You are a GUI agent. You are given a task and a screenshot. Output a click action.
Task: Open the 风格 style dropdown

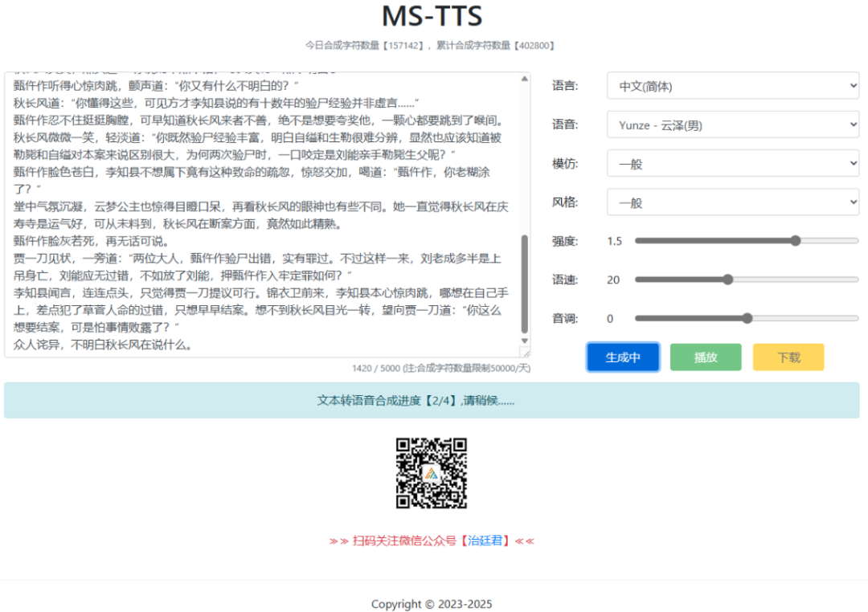coord(731,202)
